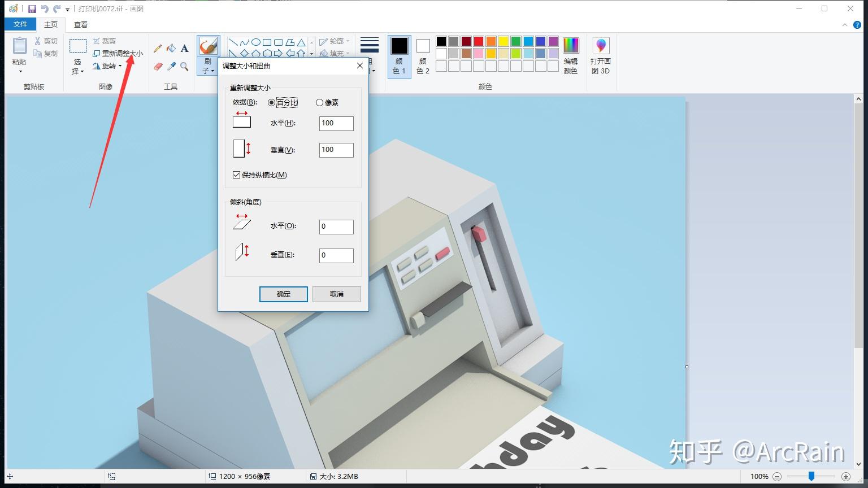Expand the 粘贴 dropdown arrow

[20, 71]
